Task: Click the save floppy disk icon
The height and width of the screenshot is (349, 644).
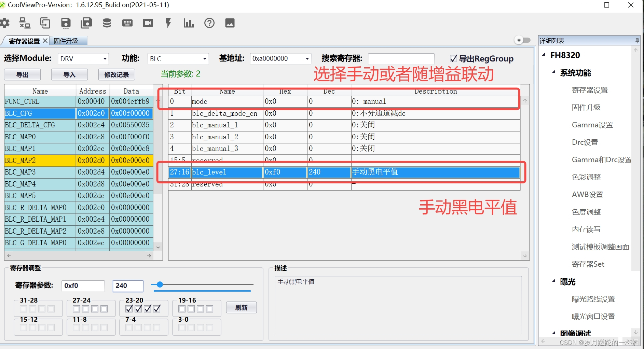Action: coord(66,23)
